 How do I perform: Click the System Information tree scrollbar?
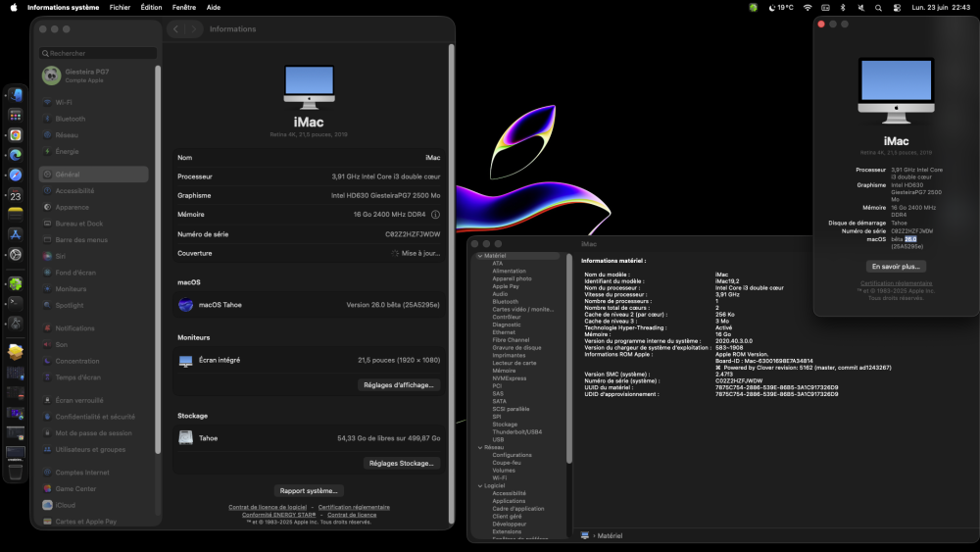coord(568,359)
